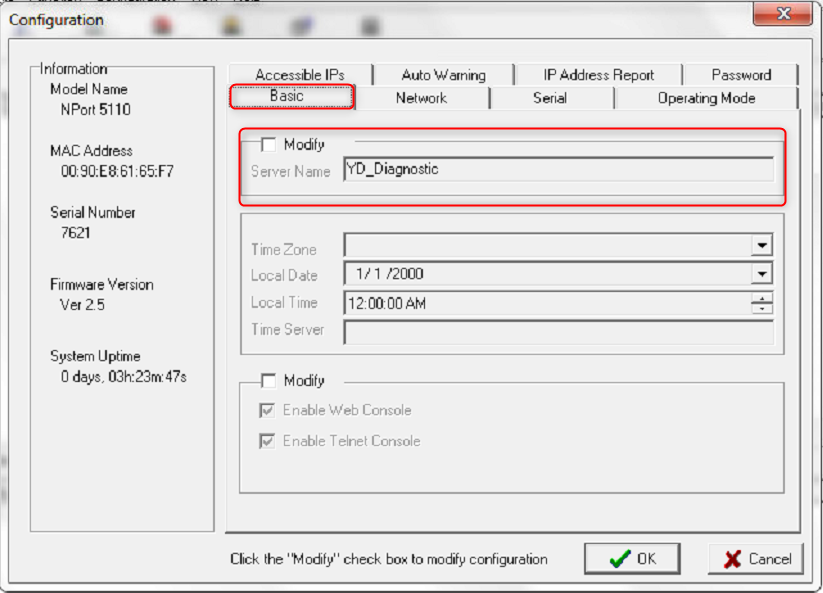This screenshot has height=593, width=823.
Task: Toggle the Enable Telnet Console checkbox
Action: (268, 441)
